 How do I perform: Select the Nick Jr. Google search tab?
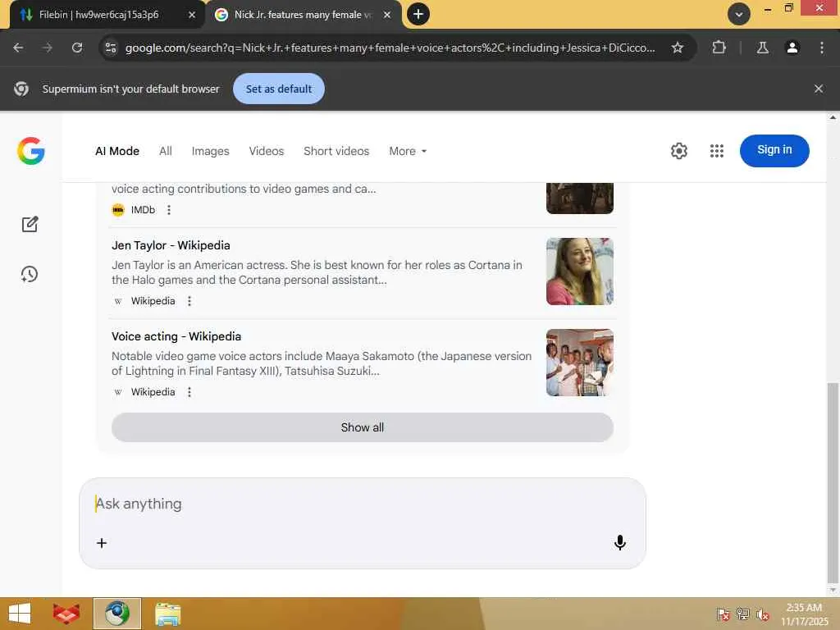(303, 15)
